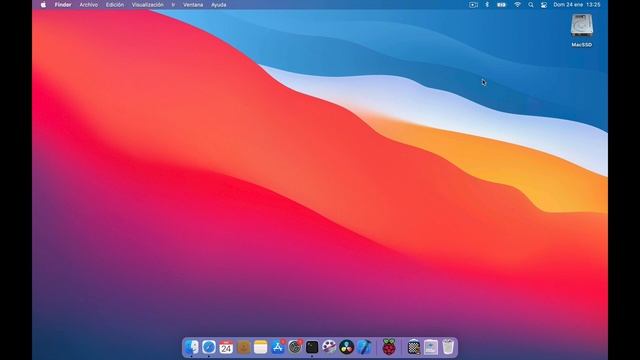
Task: Open the Trash in the Dock
Action: click(x=448, y=347)
